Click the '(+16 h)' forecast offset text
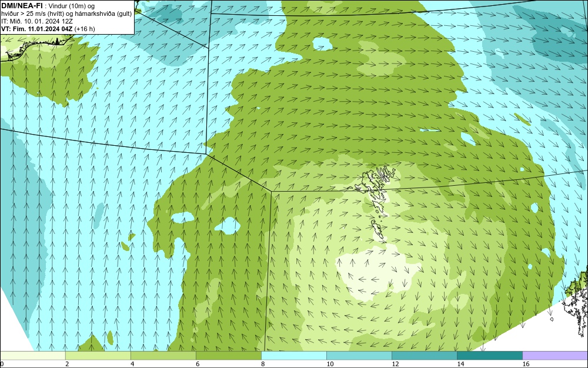Image resolution: width=588 pixels, height=368 pixels. (85, 28)
